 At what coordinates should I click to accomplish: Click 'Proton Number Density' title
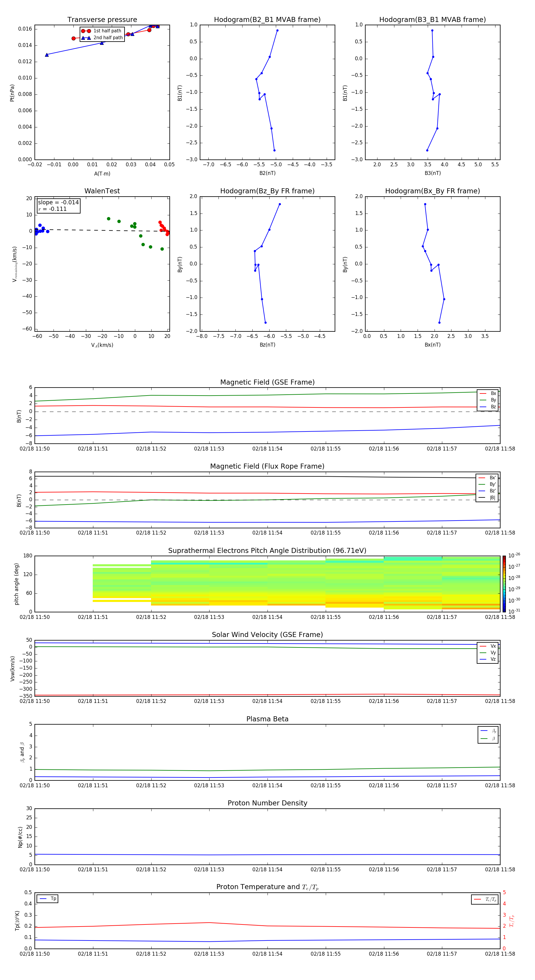coord(267,803)
